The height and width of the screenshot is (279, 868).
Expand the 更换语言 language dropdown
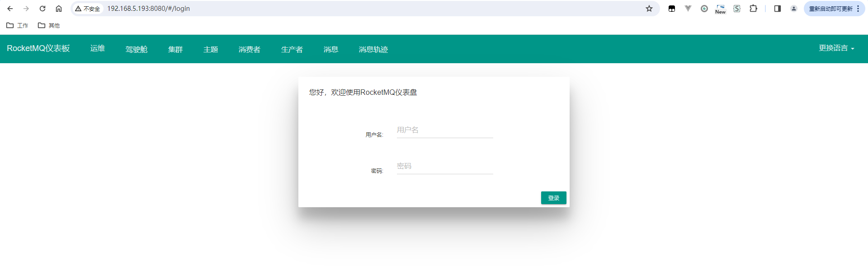836,48
